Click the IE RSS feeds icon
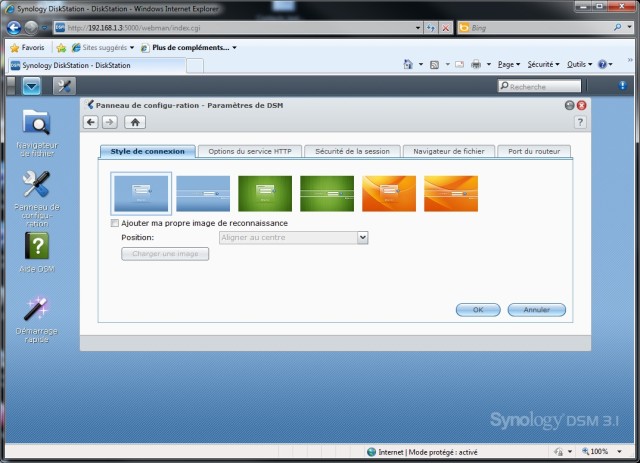 pos(434,65)
